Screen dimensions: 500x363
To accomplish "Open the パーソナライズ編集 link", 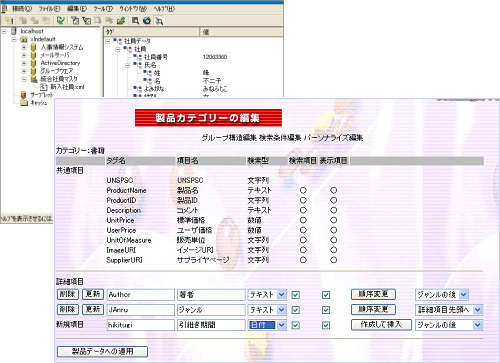I will click(333, 138).
